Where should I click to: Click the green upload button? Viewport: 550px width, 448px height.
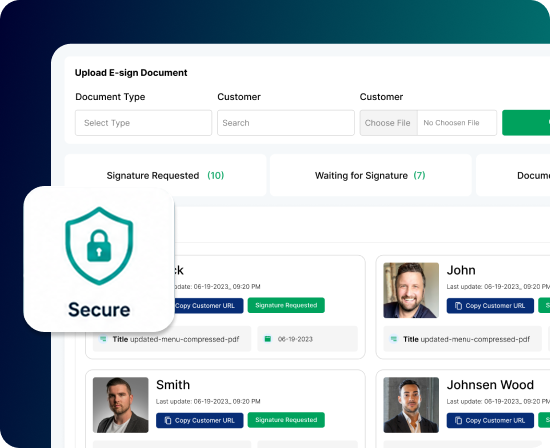click(526, 123)
